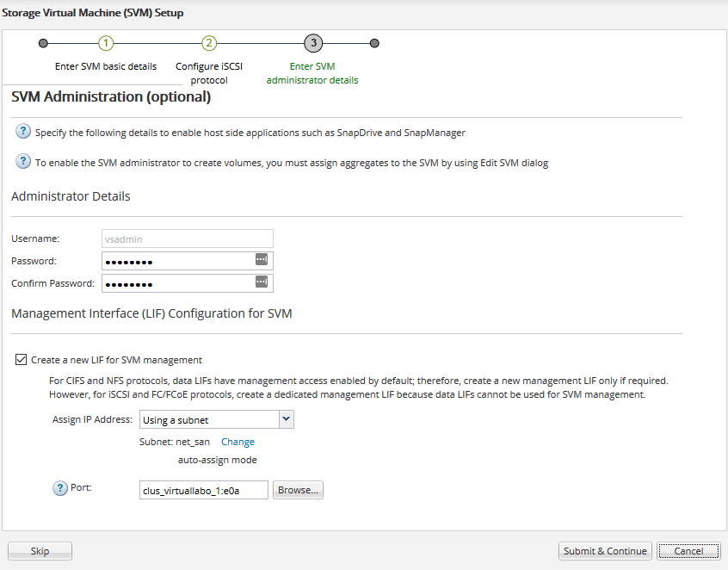Viewport: 728px width, 570px height.
Task: Select 'Enter SVM administrator details' step label
Action: (312, 73)
